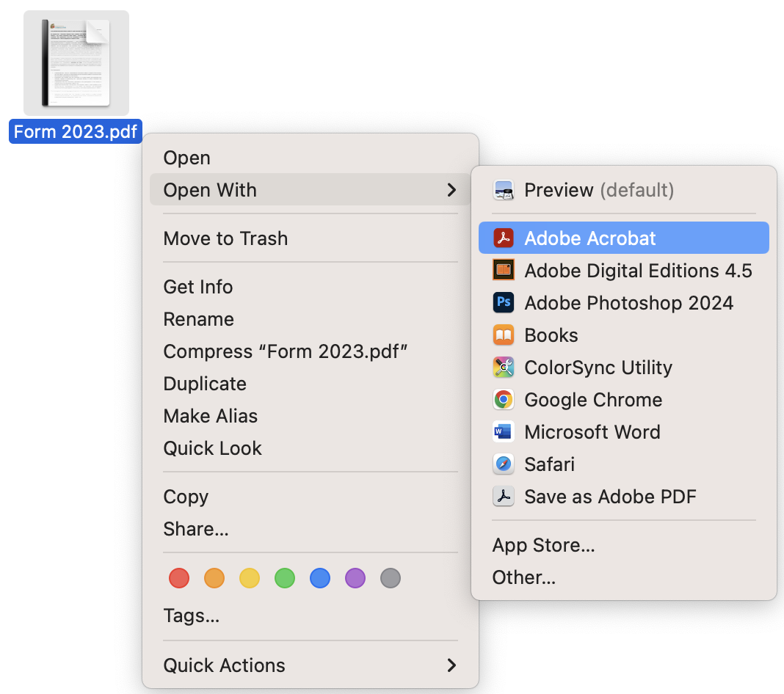Open the file in Google Chrome
The width and height of the screenshot is (784, 694).
(623, 400)
